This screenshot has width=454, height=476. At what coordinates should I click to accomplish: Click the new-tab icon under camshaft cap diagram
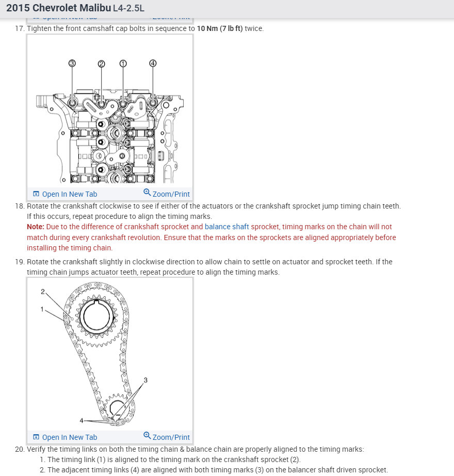click(x=36, y=194)
